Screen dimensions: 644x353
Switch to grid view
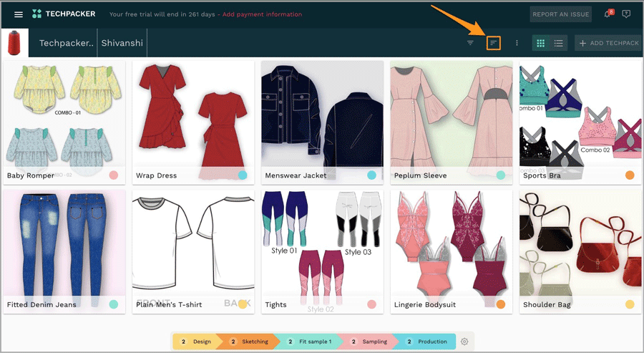541,43
